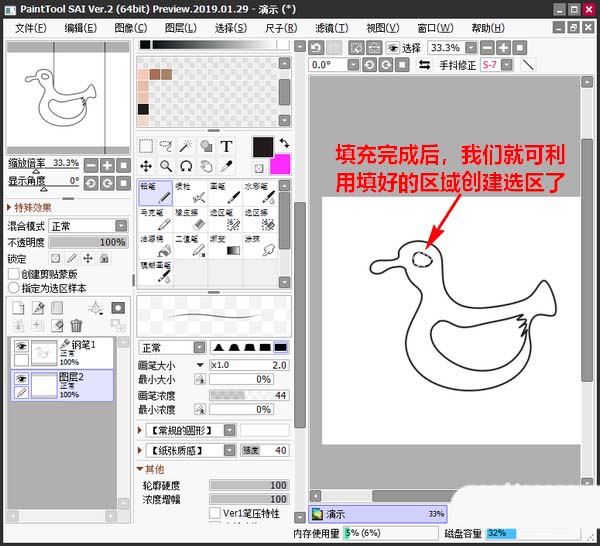
Task: Select the rectangular selection tool
Action: [146, 146]
